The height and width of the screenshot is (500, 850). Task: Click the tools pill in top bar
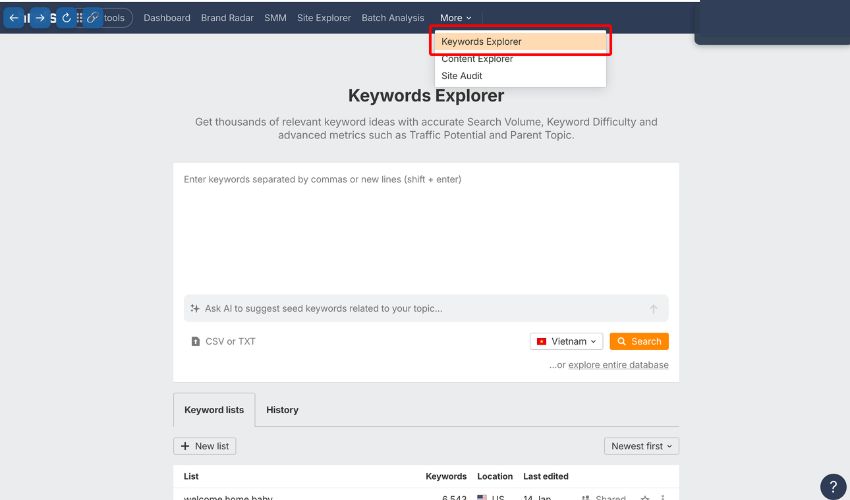click(114, 18)
